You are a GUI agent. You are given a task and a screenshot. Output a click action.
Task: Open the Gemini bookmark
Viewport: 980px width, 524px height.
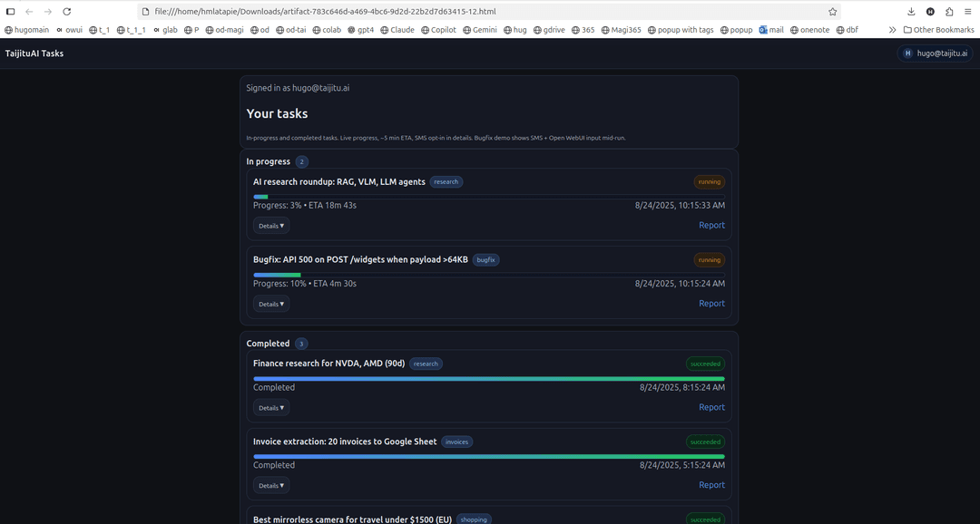479,30
